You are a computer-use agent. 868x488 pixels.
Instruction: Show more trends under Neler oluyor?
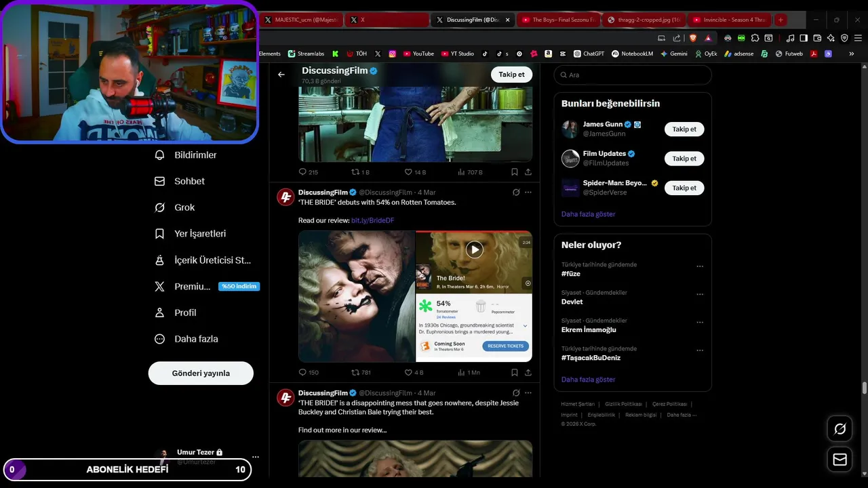pos(588,380)
